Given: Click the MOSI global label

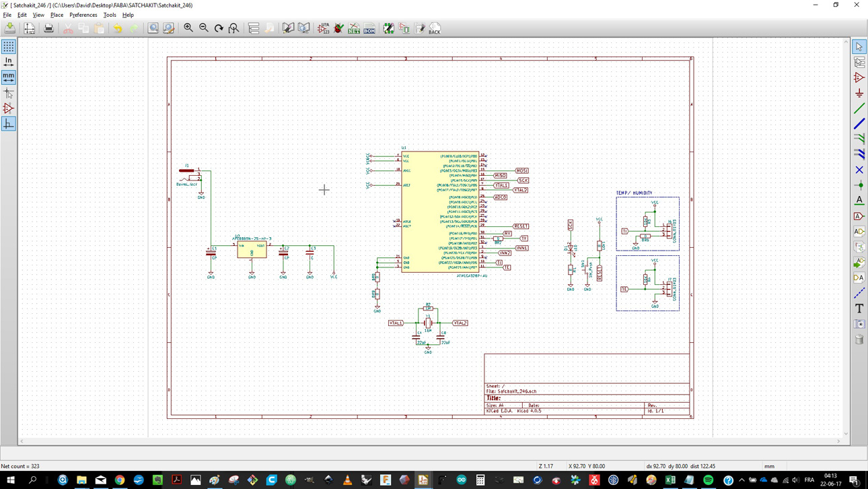Looking at the screenshot, I should coord(521,171).
